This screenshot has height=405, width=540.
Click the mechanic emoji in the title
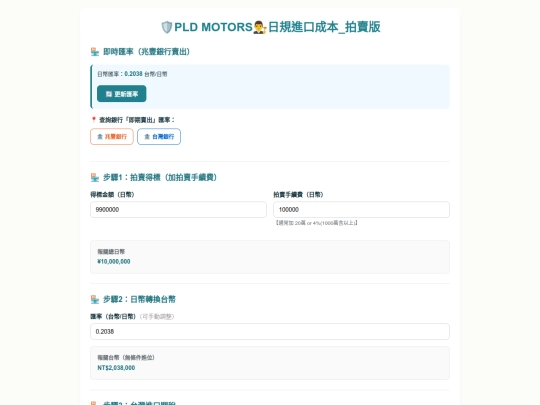coord(259,27)
